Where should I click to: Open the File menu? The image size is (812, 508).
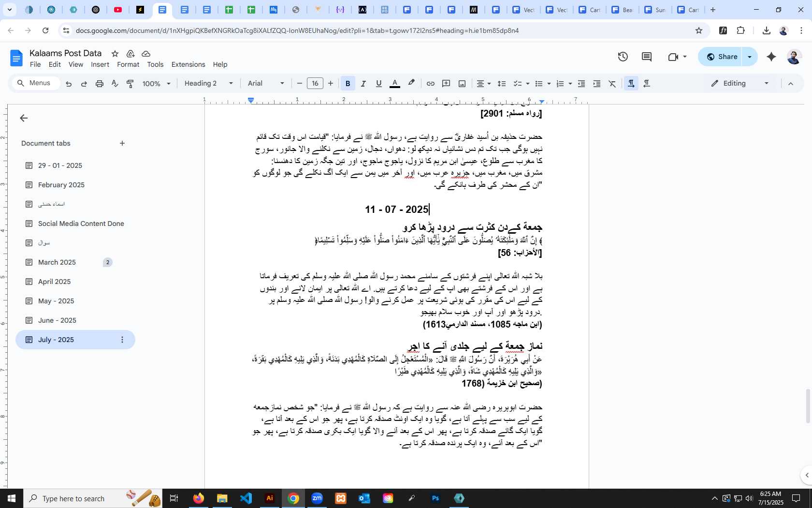[x=35, y=64]
